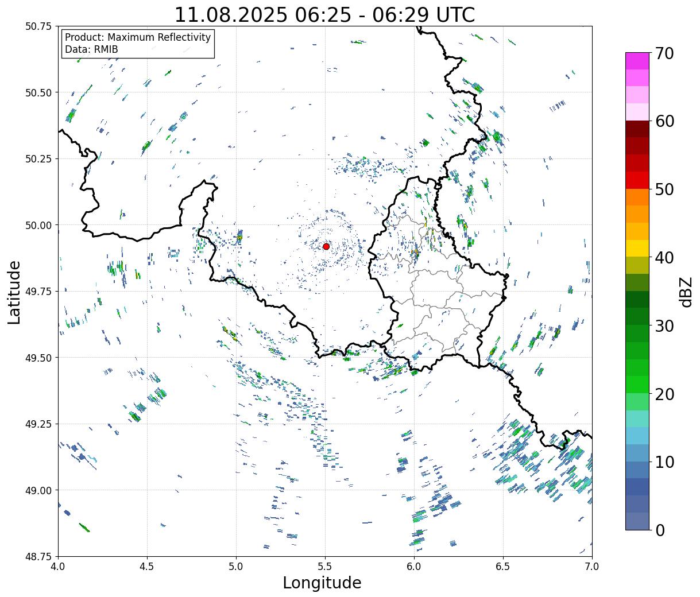Click the plot title showing 11.08.2025 time range

coord(324,15)
